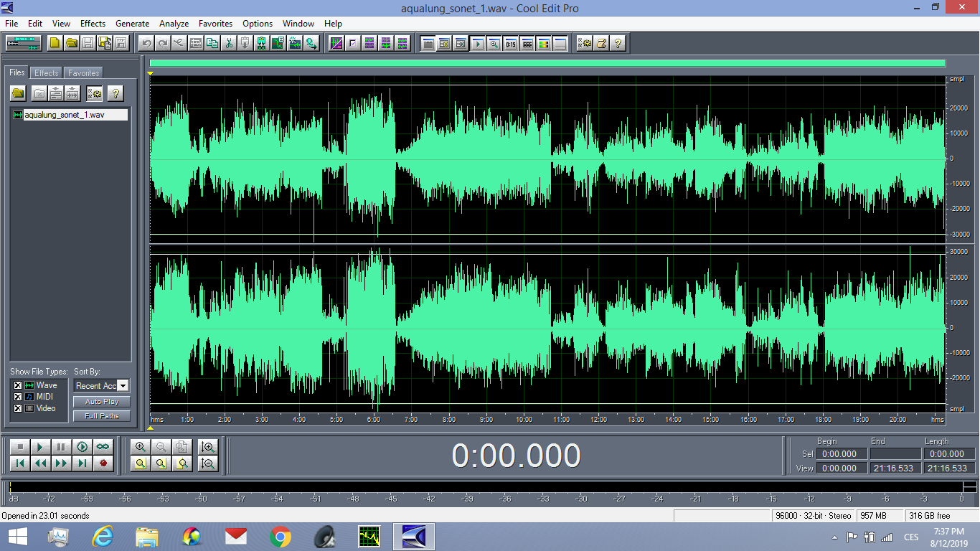Toggle the Video file type checkbox
980x551 pixels.
(18, 408)
